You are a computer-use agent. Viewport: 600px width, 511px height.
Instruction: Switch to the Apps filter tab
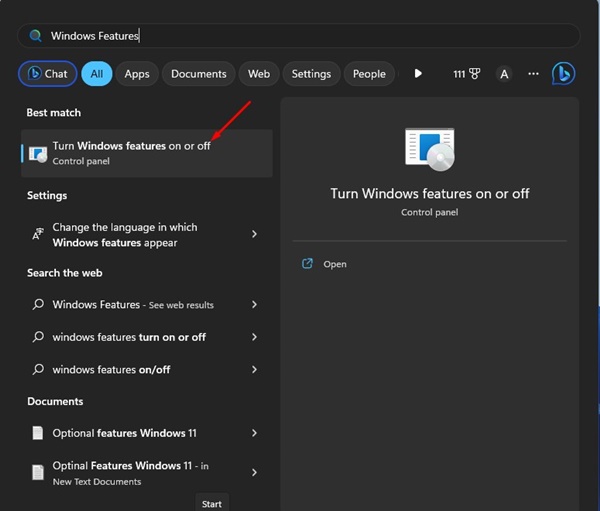137,74
